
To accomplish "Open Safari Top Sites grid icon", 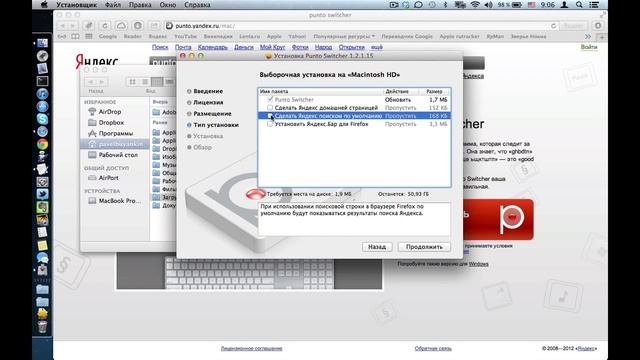I will pyautogui.click(x=89, y=36).
